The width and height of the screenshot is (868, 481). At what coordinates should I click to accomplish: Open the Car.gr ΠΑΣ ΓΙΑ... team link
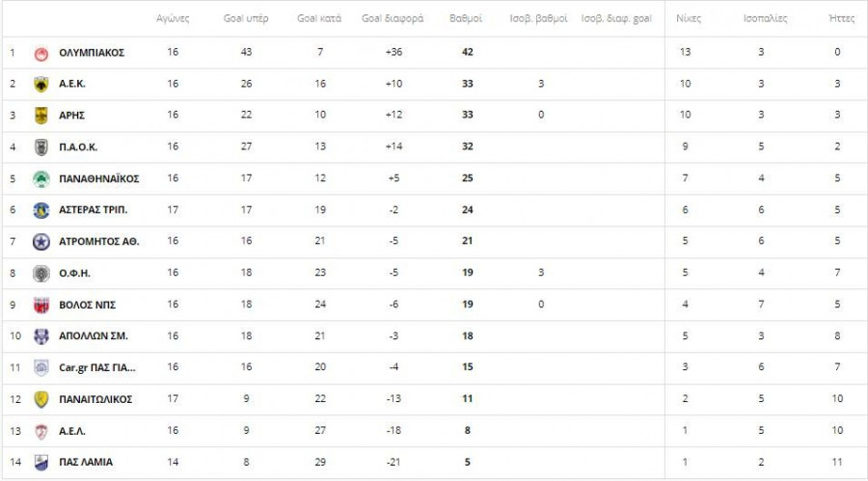(x=97, y=367)
